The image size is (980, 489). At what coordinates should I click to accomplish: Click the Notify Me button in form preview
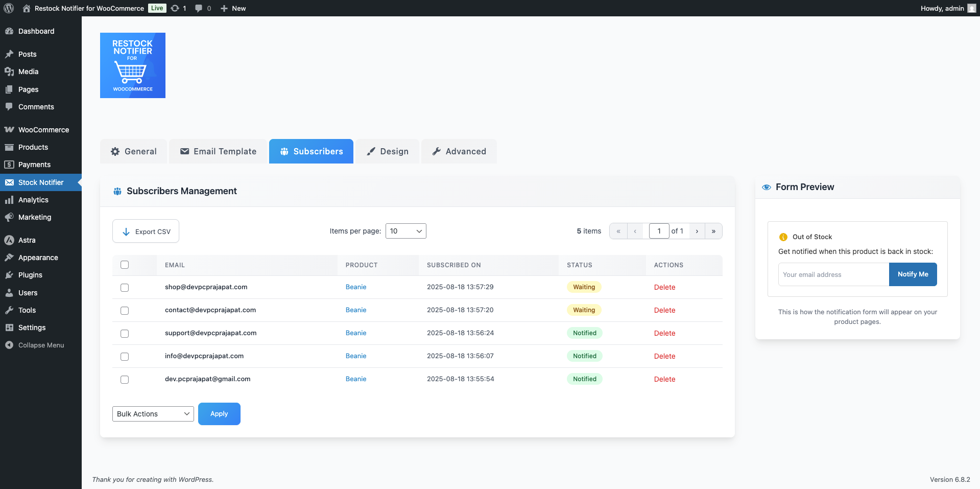click(x=913, y=274)
